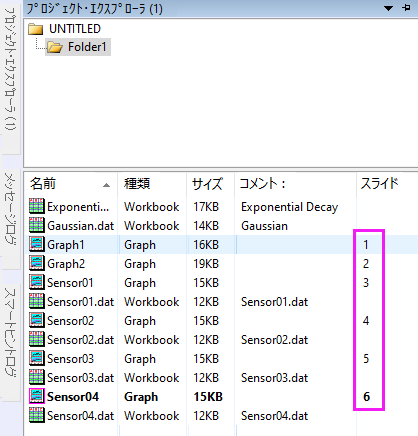Click the 17KB size value
The width and height of the screenshot is (418, 436).
[206, 207]
